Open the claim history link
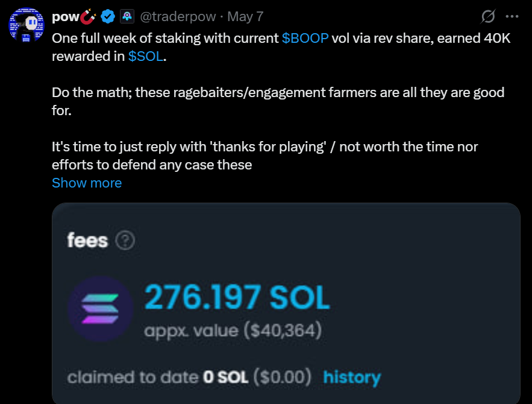 (x=352, y=377)
